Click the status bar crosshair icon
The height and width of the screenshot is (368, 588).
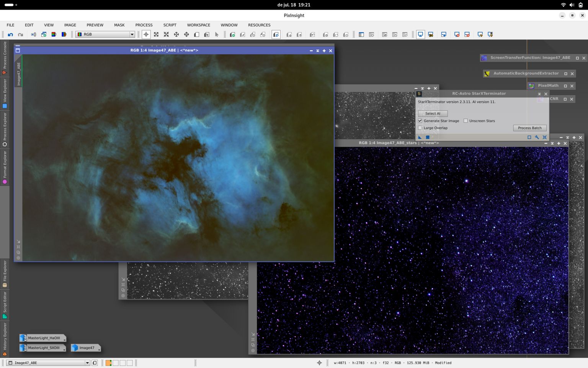[319, 363]
